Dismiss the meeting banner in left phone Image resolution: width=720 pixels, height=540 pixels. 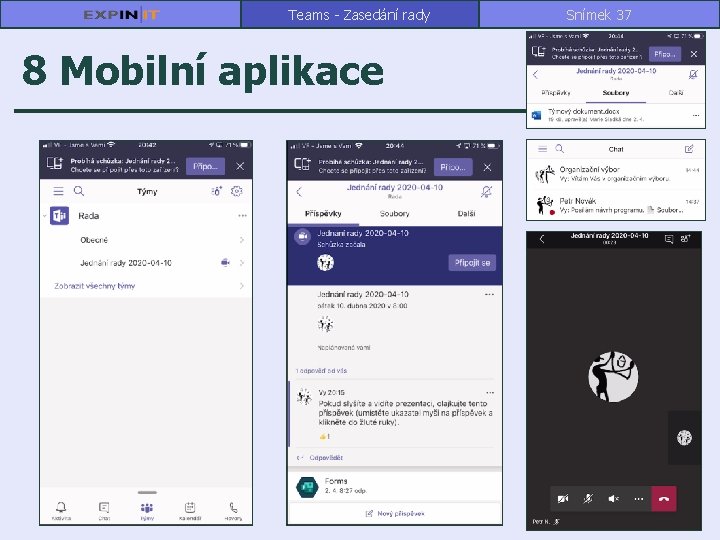[x=240, y=166]
